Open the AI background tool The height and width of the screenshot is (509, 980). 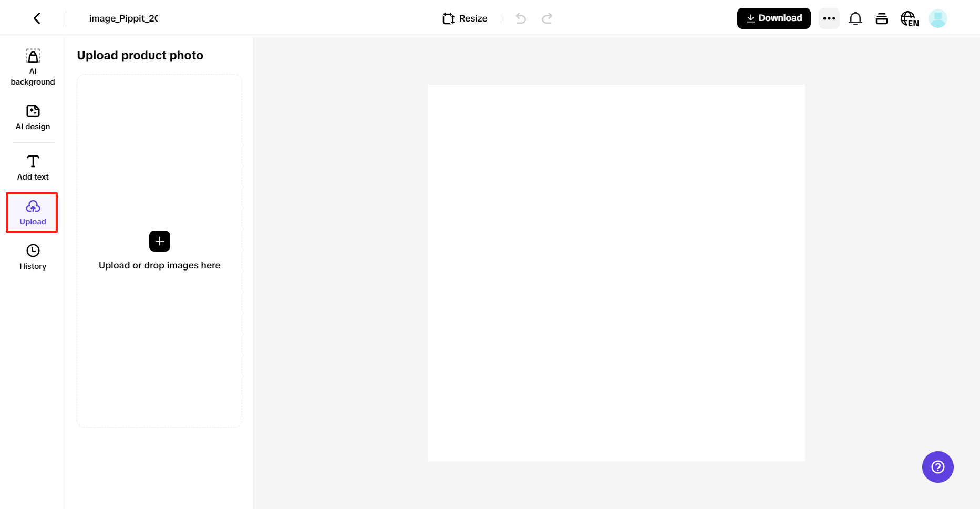(33, 67)
